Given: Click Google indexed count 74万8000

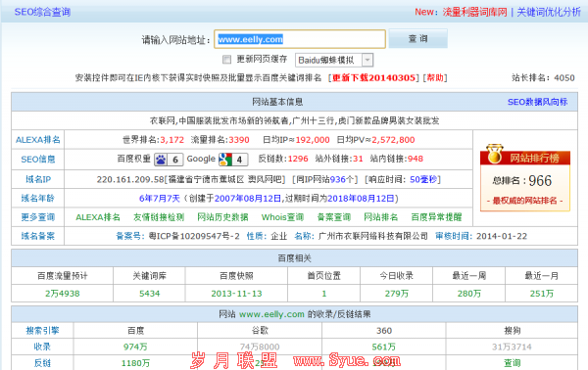Looking at the screenshot, I should 260,347.
